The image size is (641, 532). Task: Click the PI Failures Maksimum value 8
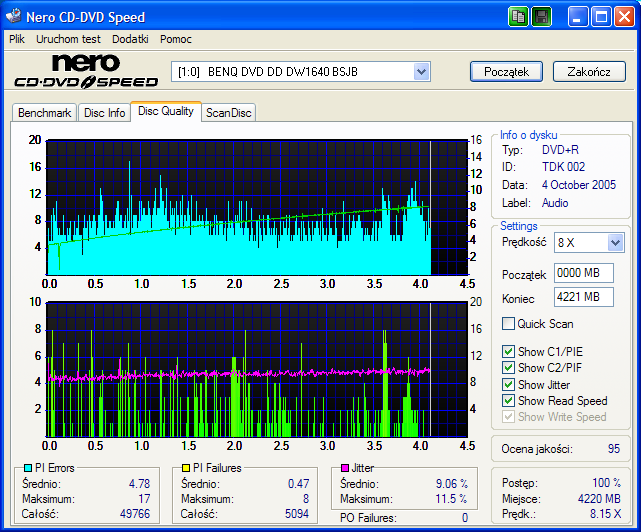pyautogui.click(x=306, y=499)
